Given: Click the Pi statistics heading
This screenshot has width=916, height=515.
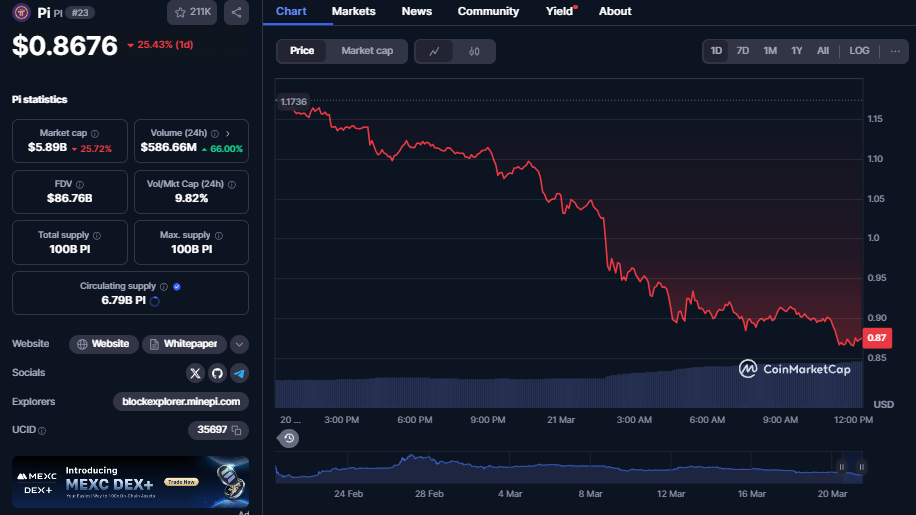Looking at the screenshot, I should pyautogui.click(x=40, y=100).
